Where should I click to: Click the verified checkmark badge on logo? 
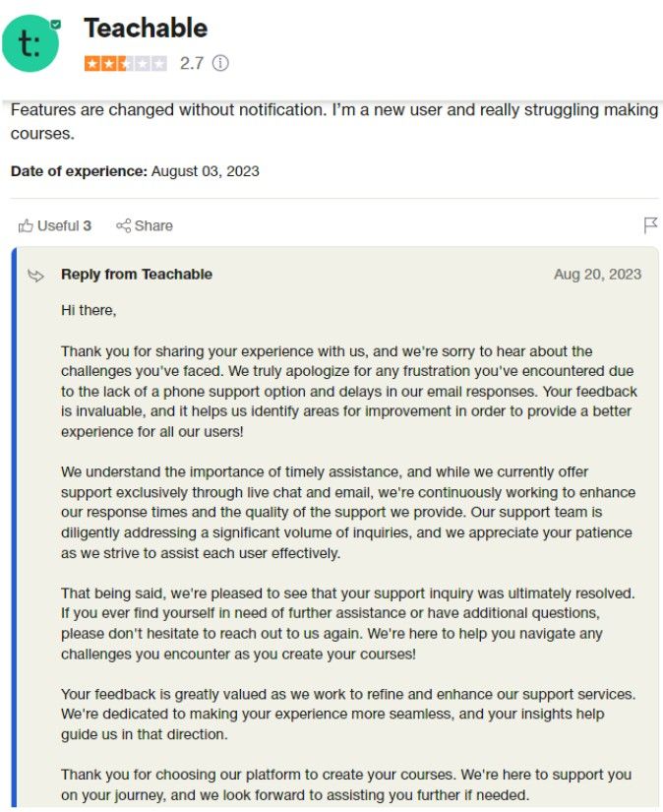[x=55, y=23]
